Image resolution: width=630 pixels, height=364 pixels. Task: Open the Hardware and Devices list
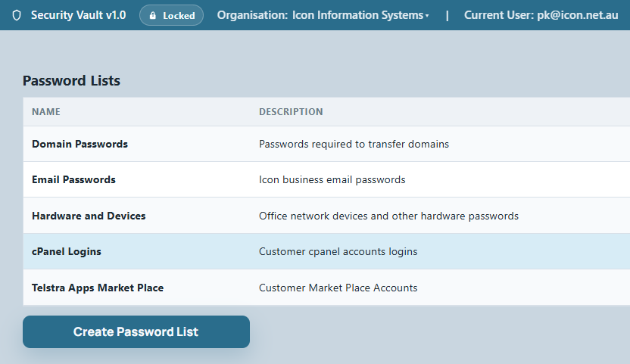coord(89,216)
